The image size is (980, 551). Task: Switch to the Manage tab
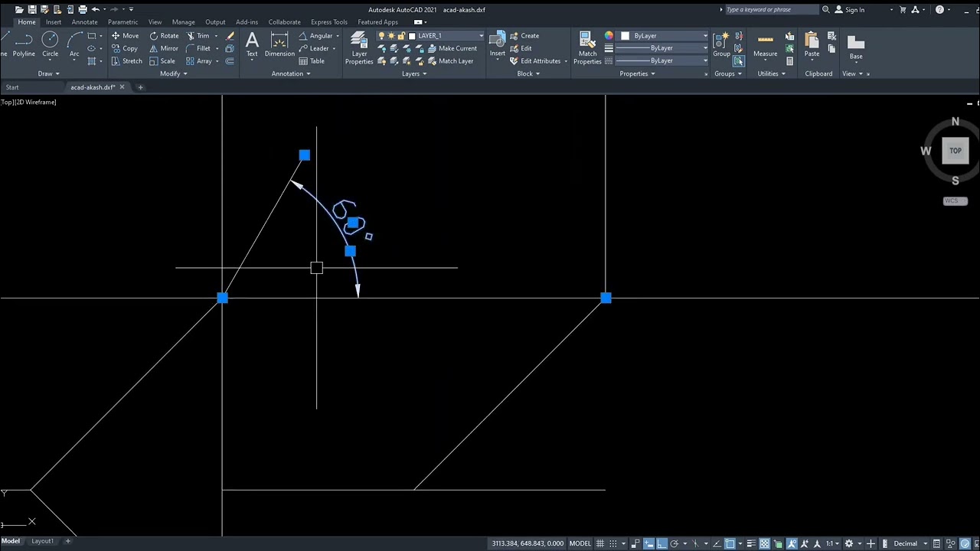[x=183, y=22]
